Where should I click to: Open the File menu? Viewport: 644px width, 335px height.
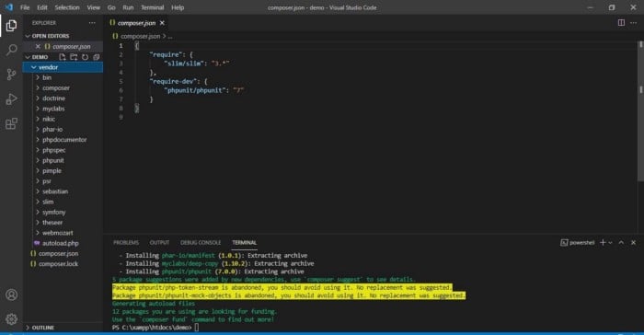pos(25,7)
